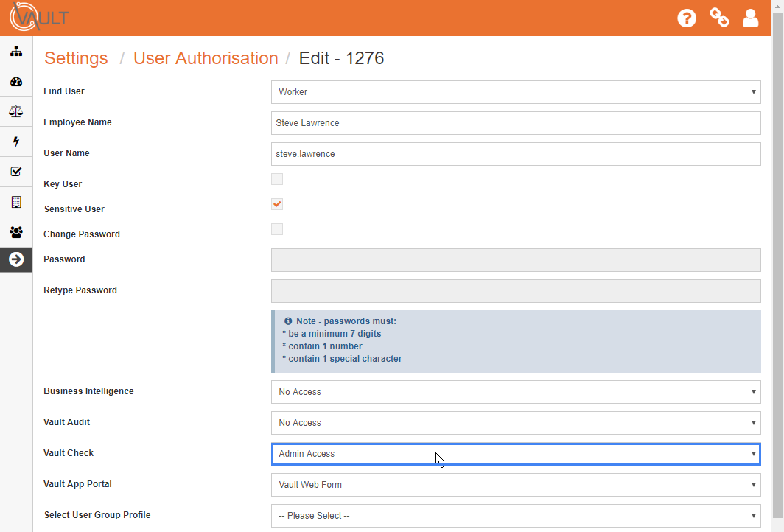Select the dashboard speedometer icon in sidebar
This screenshot has height=532, width=784.
[15, 81]
